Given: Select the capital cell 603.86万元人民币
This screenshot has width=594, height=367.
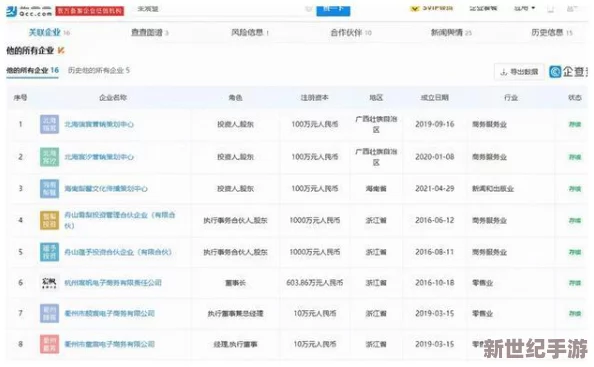Looking at the screenshot, I should pyautogui.click(x=314, y=283).
